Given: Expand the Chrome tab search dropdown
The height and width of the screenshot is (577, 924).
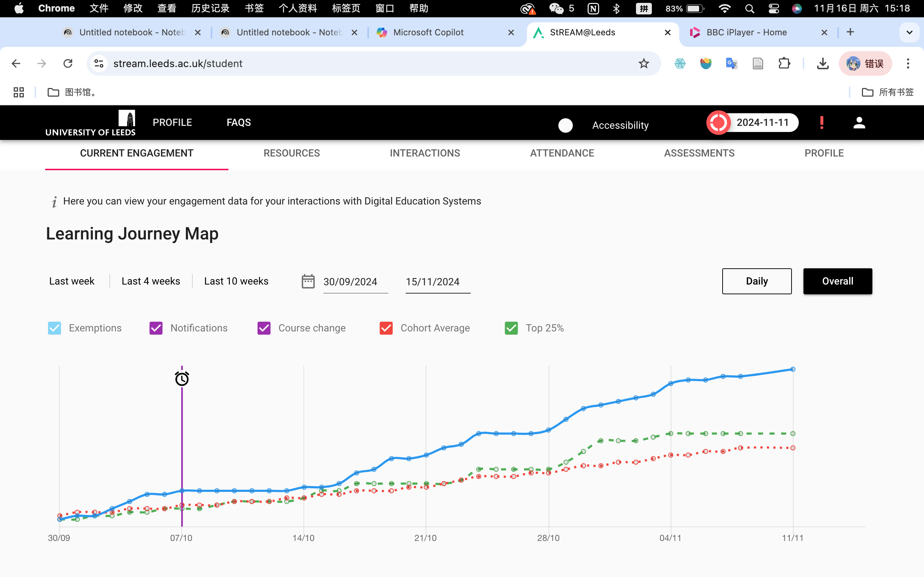Looking at the screenshot, I should [909, 32].
